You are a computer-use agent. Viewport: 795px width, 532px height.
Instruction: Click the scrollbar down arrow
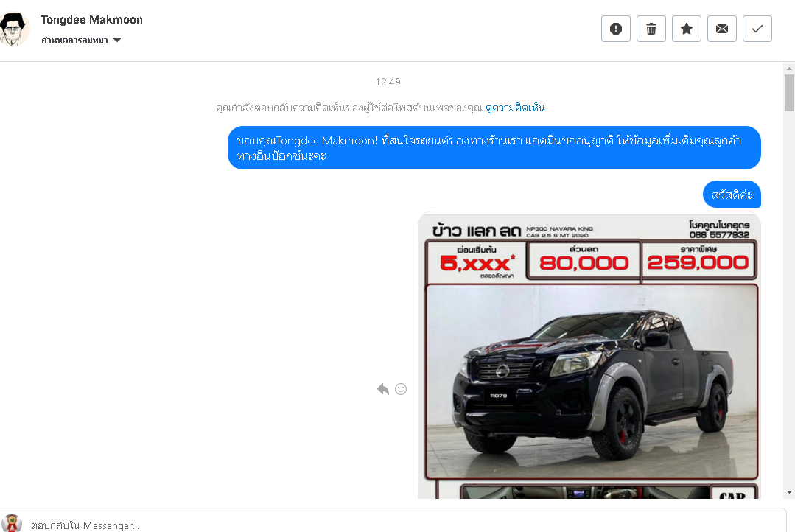[789, 492]
